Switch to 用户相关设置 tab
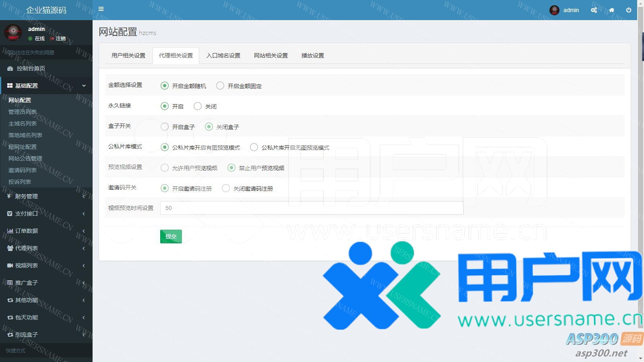644x362 pixels. pos(128,56)
